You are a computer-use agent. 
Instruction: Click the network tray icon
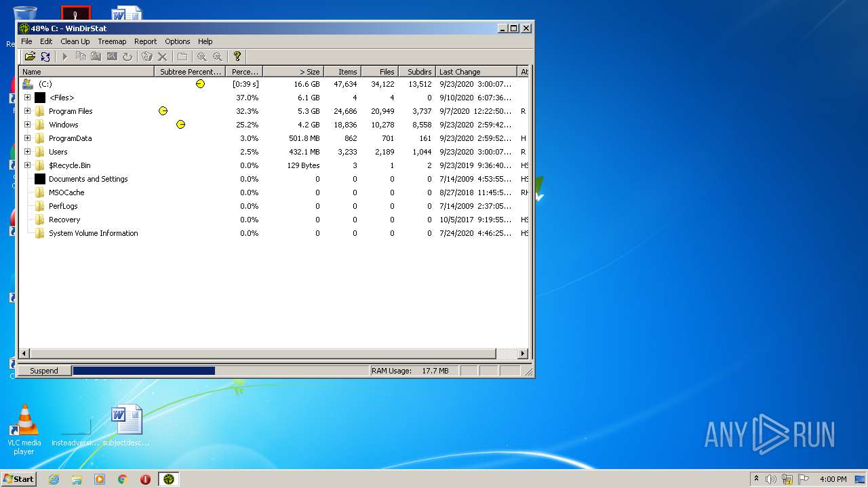tap(787, 479)
